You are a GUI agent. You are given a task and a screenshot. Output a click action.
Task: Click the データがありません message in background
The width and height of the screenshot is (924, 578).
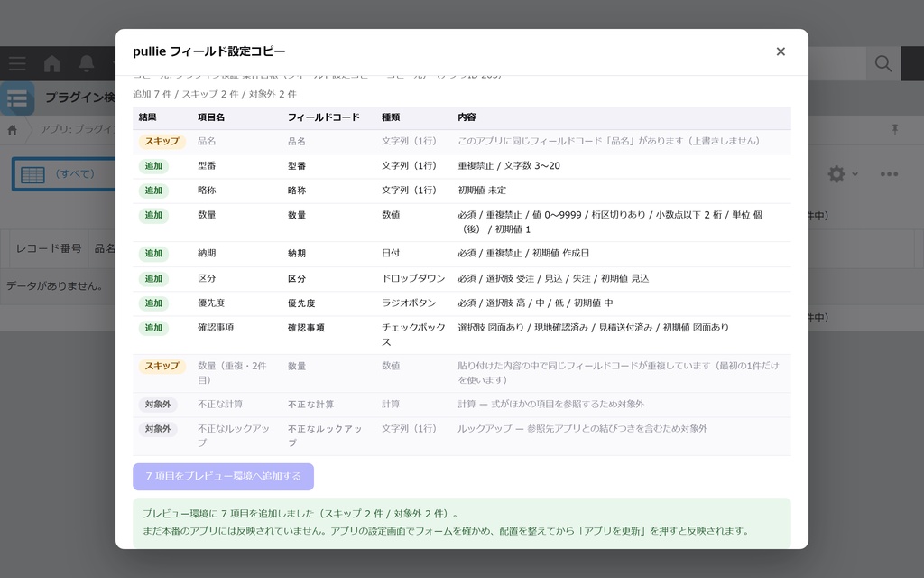coord(55,286)
